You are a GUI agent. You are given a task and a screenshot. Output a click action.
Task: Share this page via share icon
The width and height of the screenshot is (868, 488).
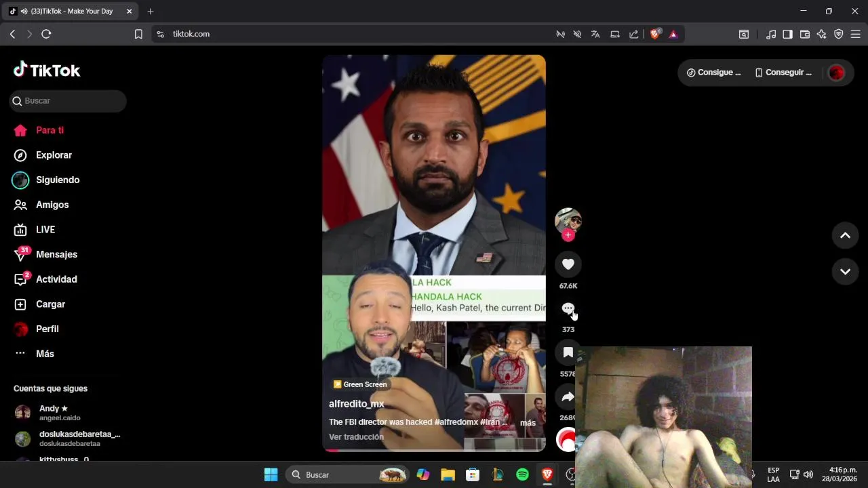click(633, 34)
